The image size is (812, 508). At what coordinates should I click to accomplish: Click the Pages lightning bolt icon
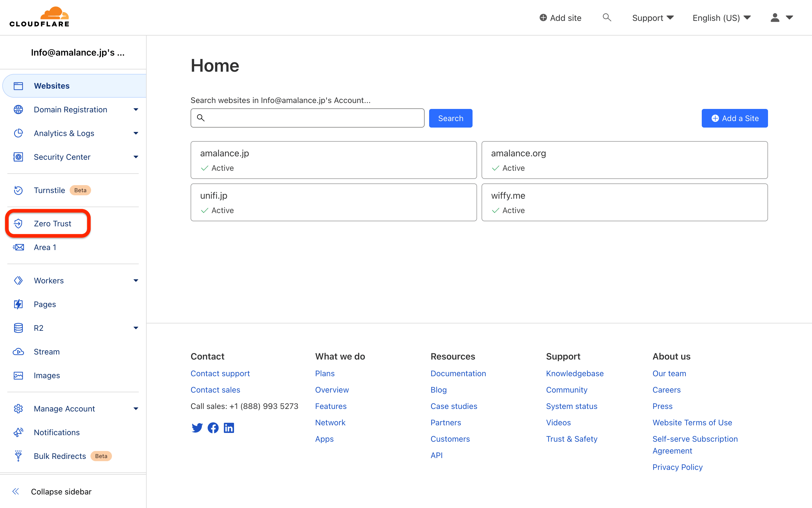[18, 304]
